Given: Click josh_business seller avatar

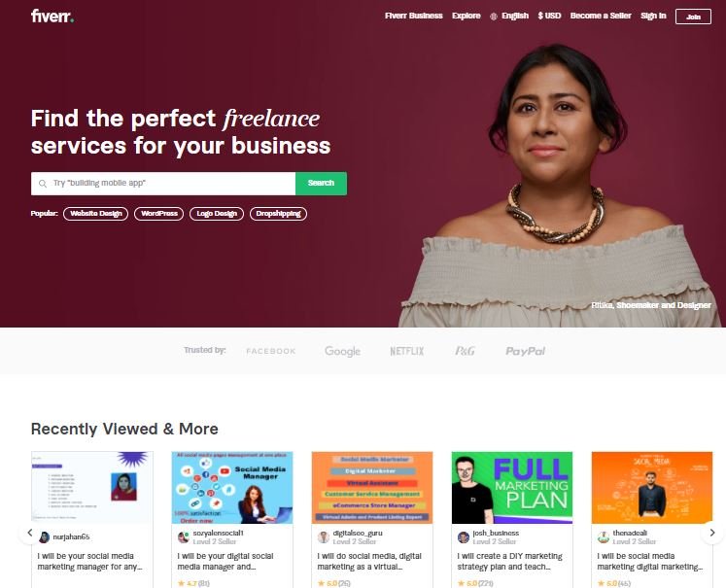Looking at the screenshot, I should (x=463, y=537).
